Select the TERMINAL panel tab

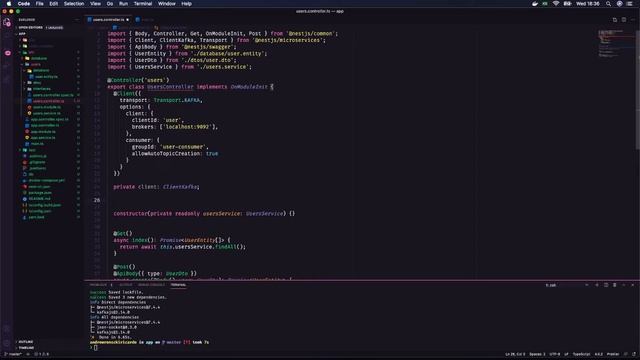coord(178,285)
